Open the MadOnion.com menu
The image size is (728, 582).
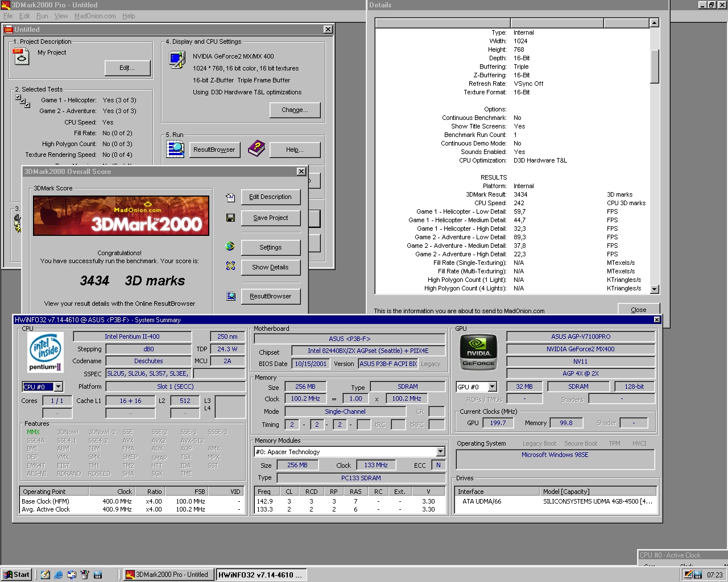95,16
